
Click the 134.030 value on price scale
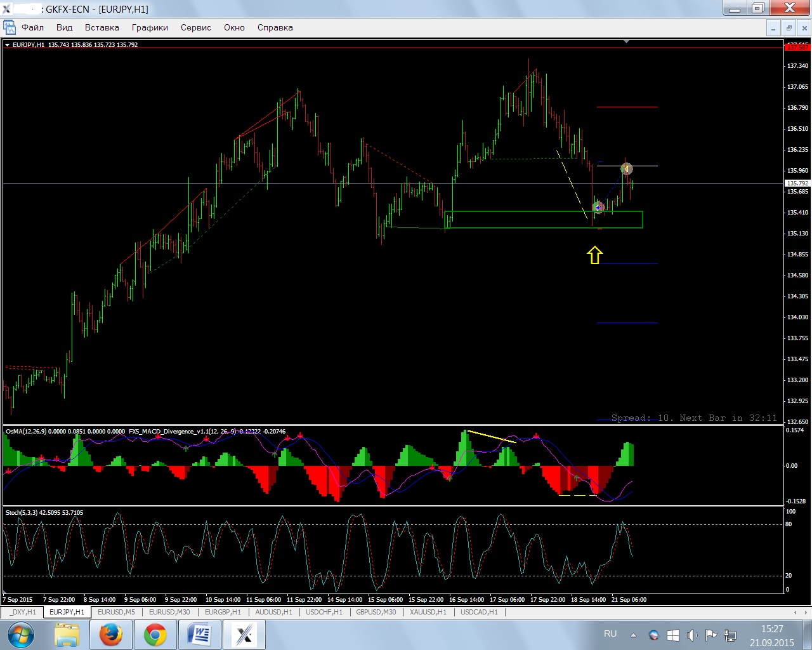(797, 317)
